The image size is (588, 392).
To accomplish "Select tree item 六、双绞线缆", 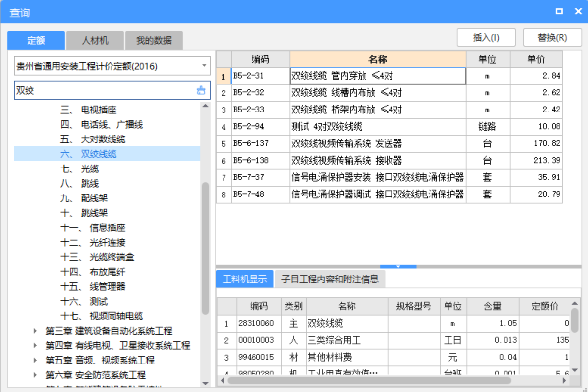I will tap(107, 154).
